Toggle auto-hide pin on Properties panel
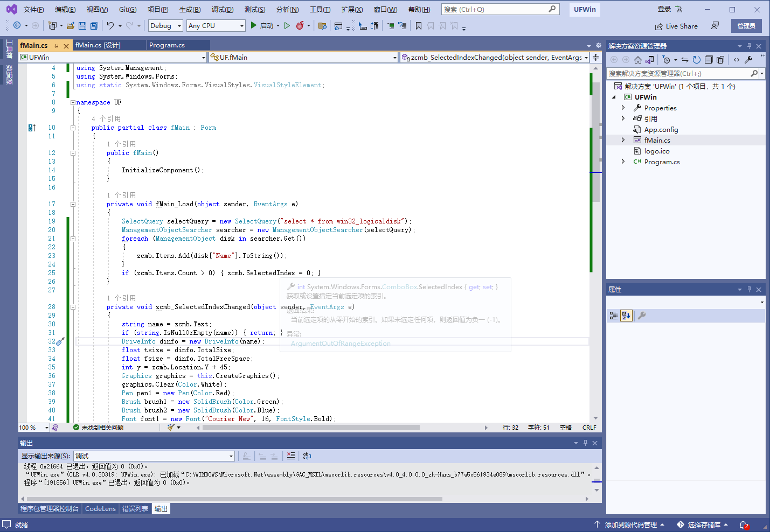 click(749, 289)
